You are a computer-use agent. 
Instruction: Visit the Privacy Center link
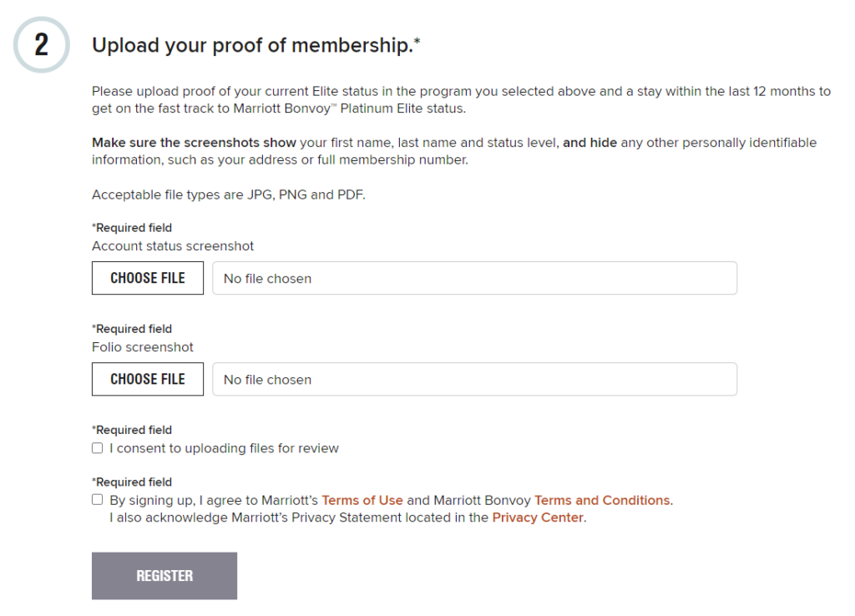pyautogui.click(x=538, y=518)
